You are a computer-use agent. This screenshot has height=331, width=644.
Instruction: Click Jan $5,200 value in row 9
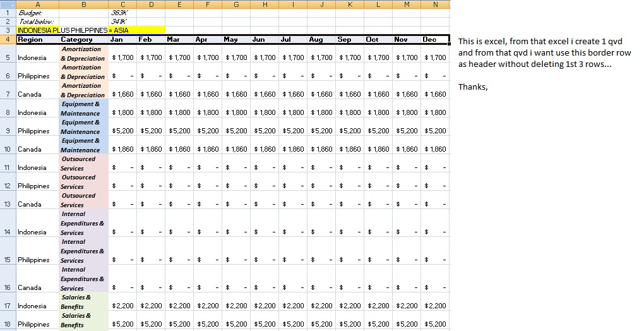click(x=123, y=126)
